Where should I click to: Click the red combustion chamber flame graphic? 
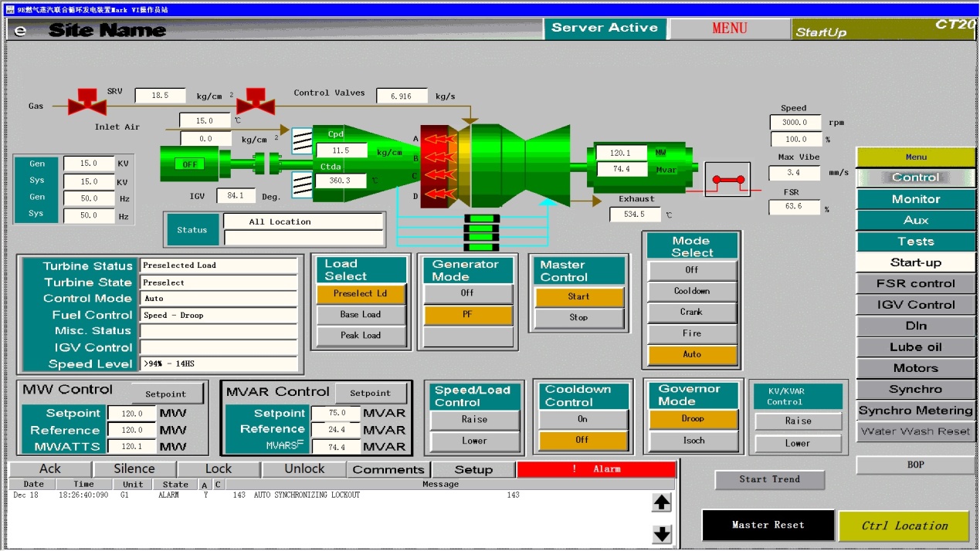(439, 164)
